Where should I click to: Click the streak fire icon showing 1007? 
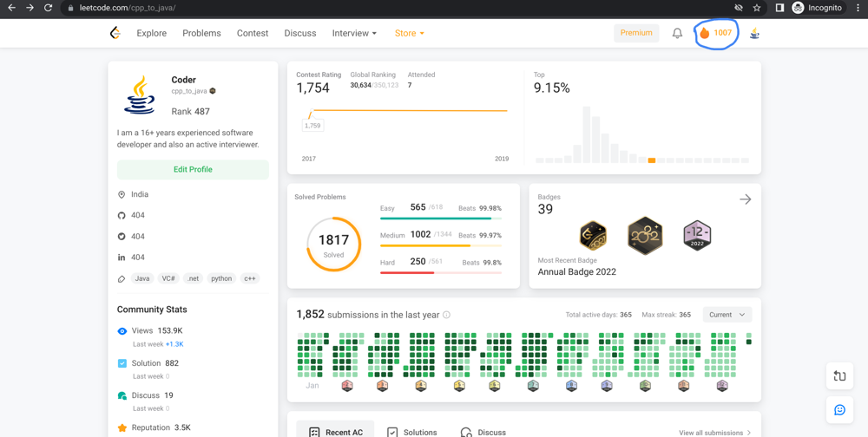click(x=705, y=33)
